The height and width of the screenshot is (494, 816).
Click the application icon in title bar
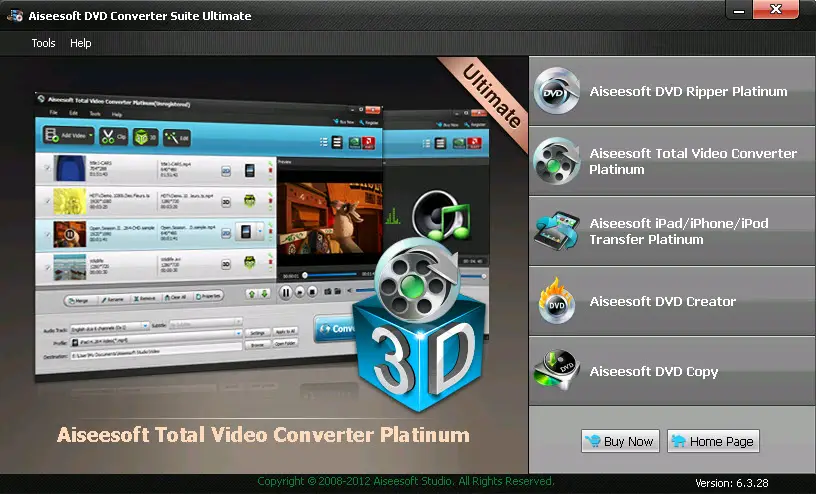15,16
